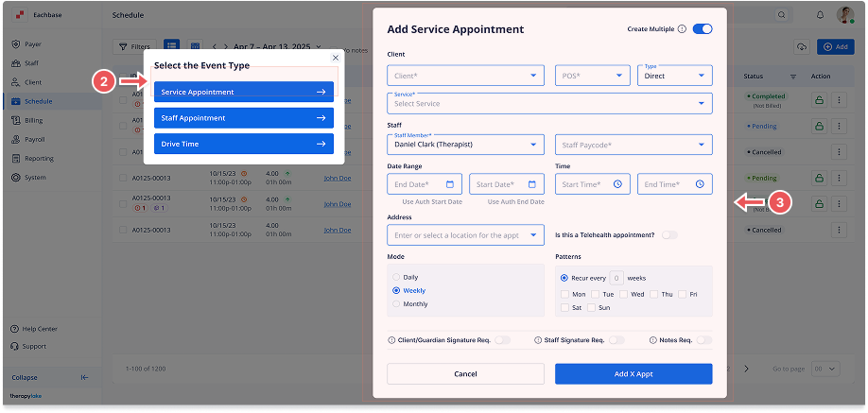Open the Type dropdown showing Direct
This screenshot has height=413, width=868.
point(675,76)
